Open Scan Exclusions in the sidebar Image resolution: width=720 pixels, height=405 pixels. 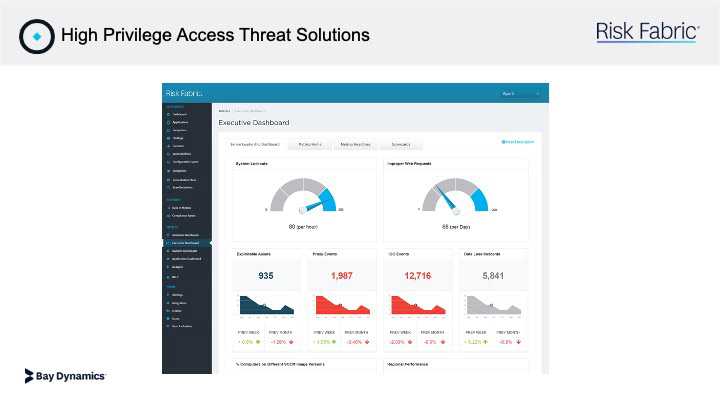(182, 187)
